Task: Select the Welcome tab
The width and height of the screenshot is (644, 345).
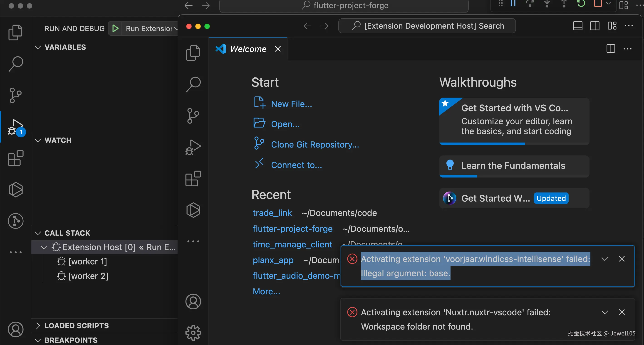Action: click(x=248, y=49)
